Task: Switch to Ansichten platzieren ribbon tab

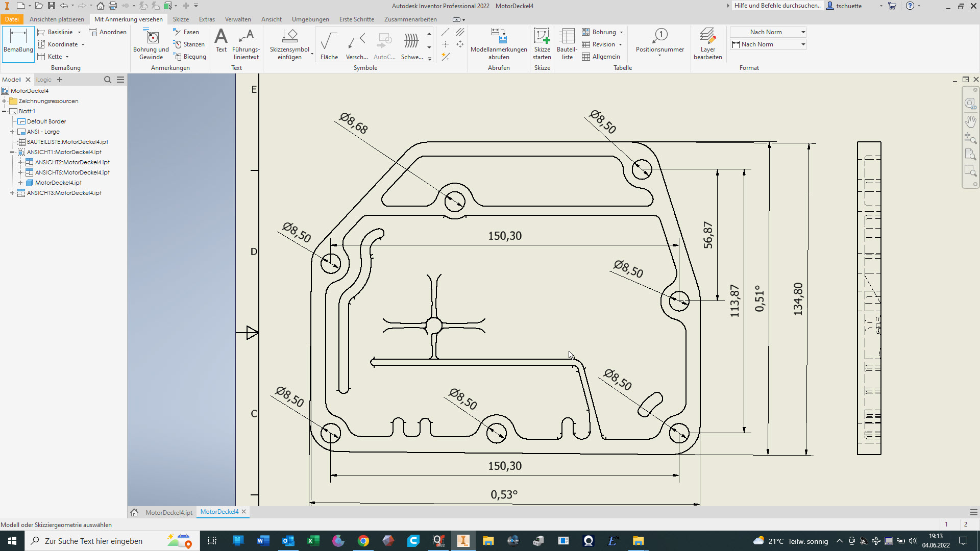Action: click(x=57, y=19)
